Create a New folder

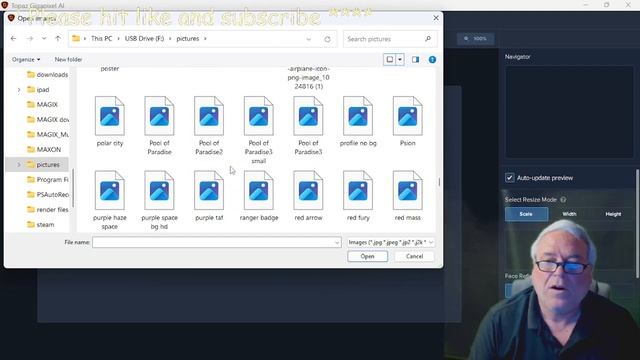[x=68, y=60]
